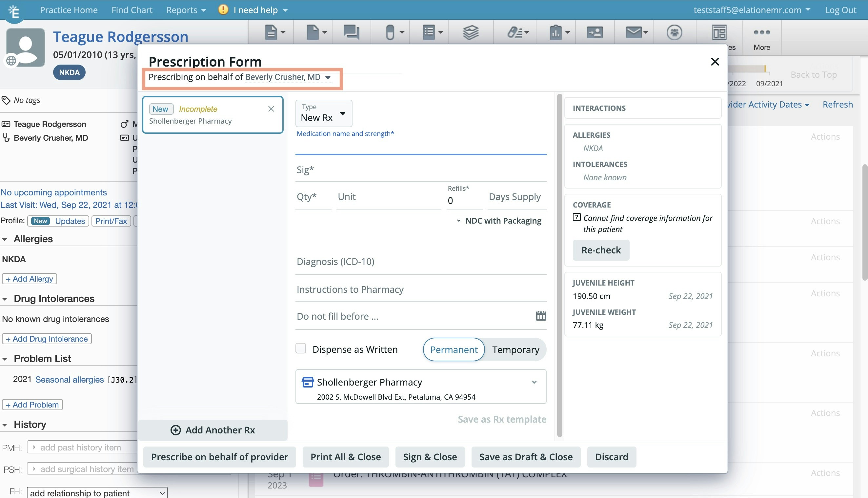Go to Find Chart
This screenshot has width=868, height=498.
(x=132, y=10)
